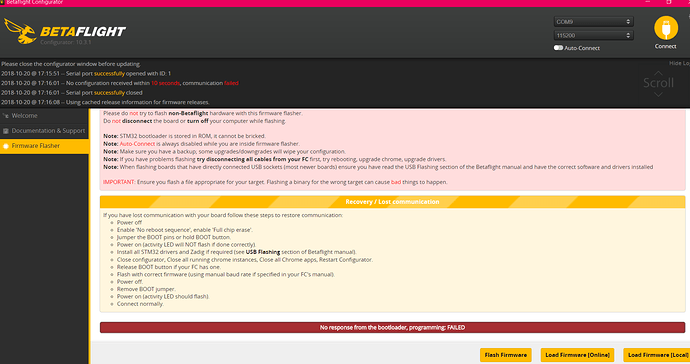Click the Welcome tab wrench icon
This screenshot has height=364, width=690.
[6, 116]
